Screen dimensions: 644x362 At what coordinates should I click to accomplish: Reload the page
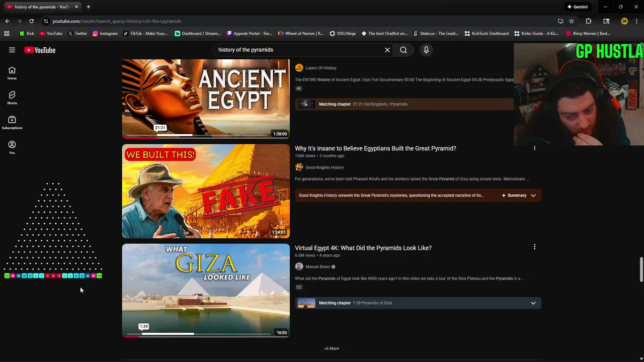point(31,21)
